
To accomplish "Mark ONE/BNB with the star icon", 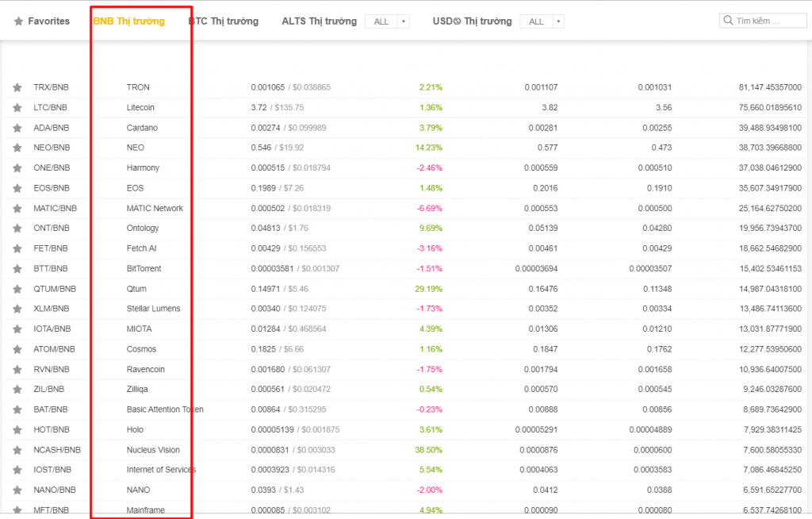I will coord(17,168).
